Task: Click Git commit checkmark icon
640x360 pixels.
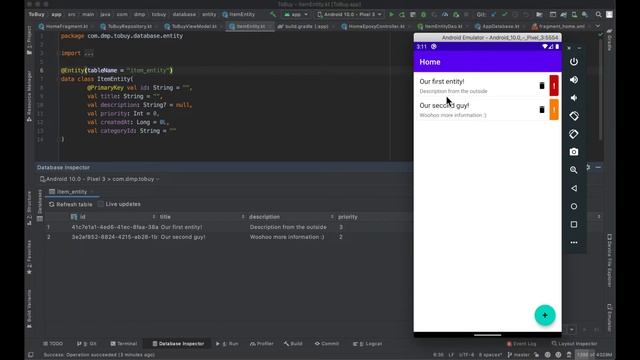Action: tap(504, 14)
